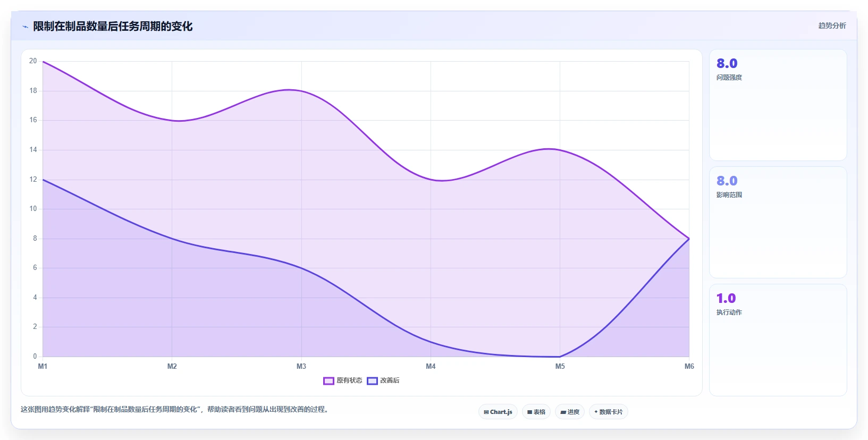Click the diamond icon on the 数据卡片 tag
The height and width of the screenshot is (440, 868).
(596, 412)
